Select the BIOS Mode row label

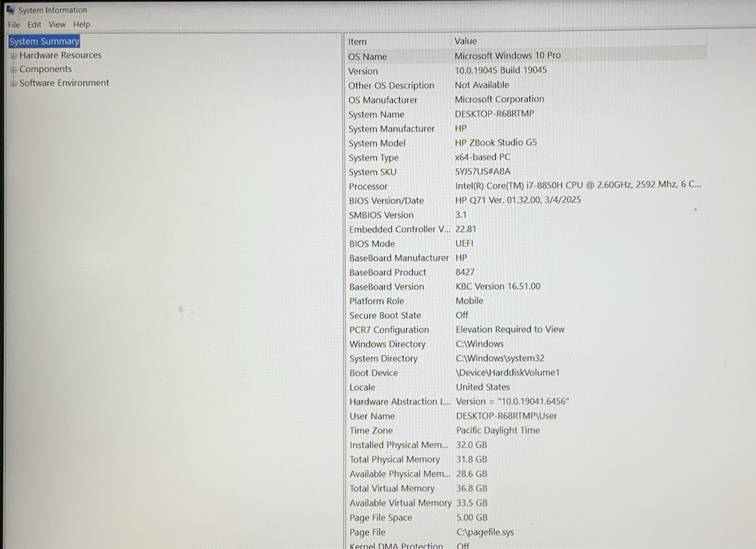372,244
